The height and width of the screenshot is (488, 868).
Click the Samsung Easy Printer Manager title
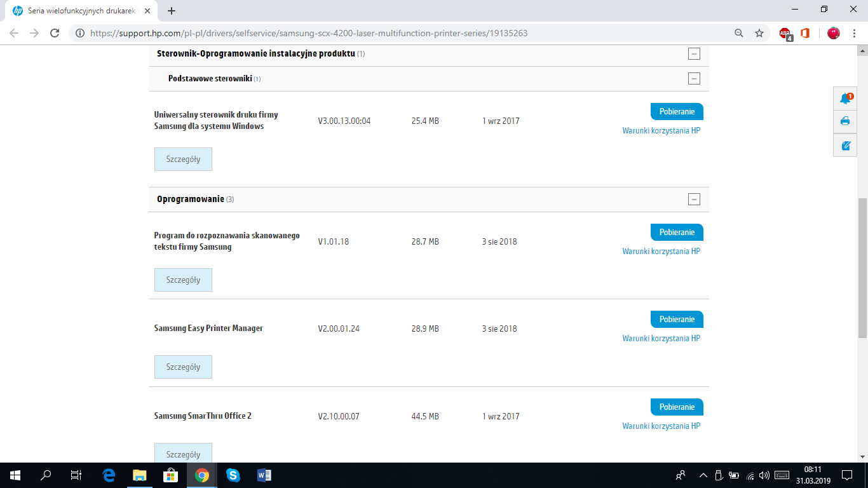coord(208,329)
